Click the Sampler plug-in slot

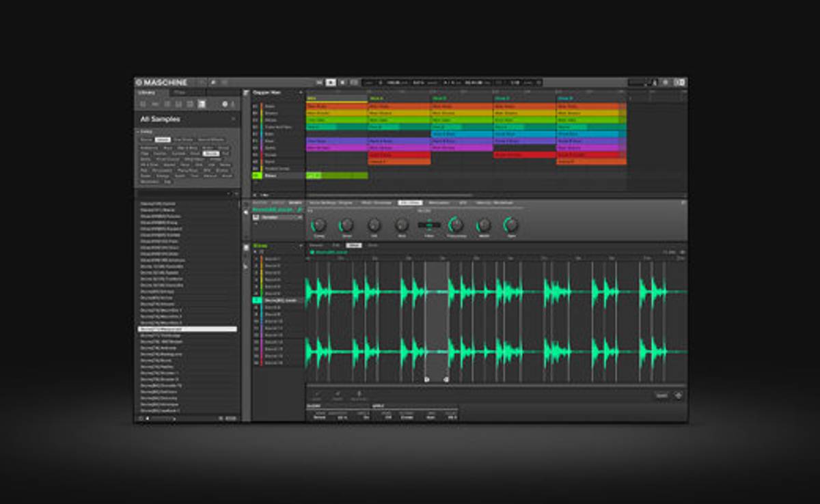click(x=278, y=217)
